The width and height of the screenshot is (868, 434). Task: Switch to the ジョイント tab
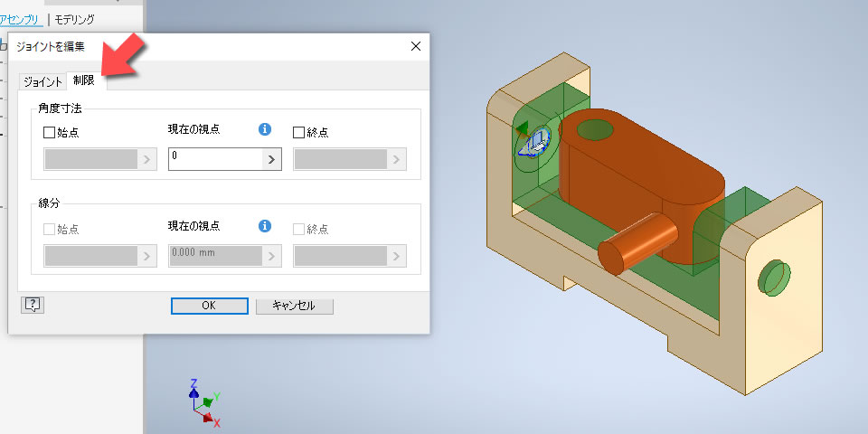coord(42,81)
